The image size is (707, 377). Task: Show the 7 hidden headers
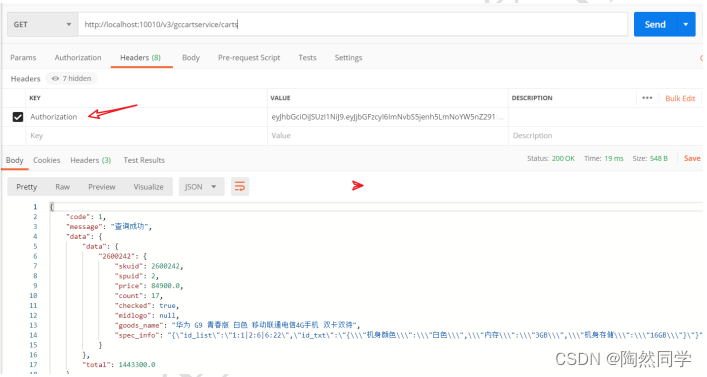(x=72, y=78)
